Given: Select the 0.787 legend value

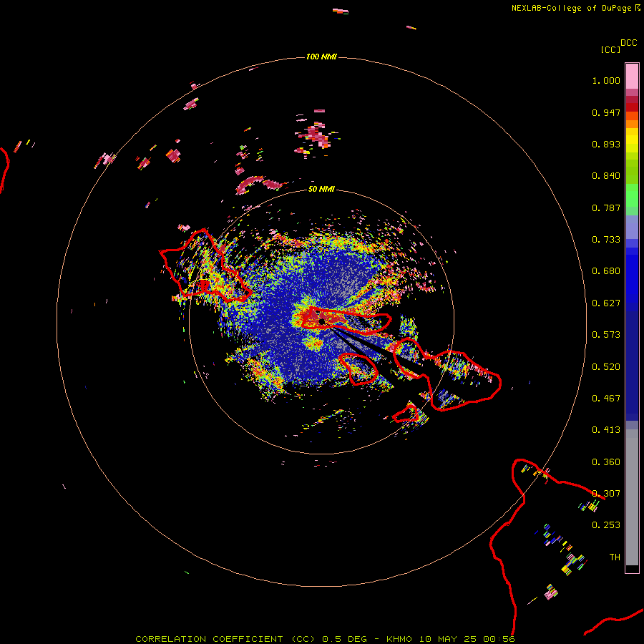Looking at the screenshot, I should click(606, 208).
